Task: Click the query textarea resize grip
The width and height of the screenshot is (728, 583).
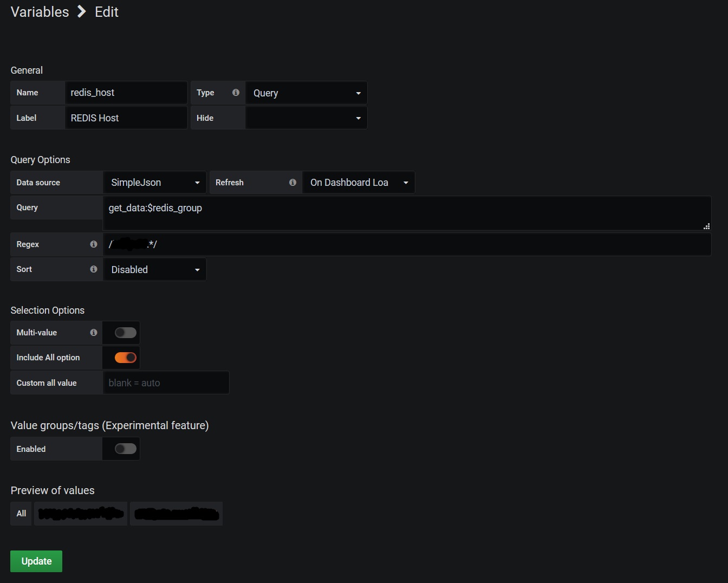Action: click(x=707, y=226)
